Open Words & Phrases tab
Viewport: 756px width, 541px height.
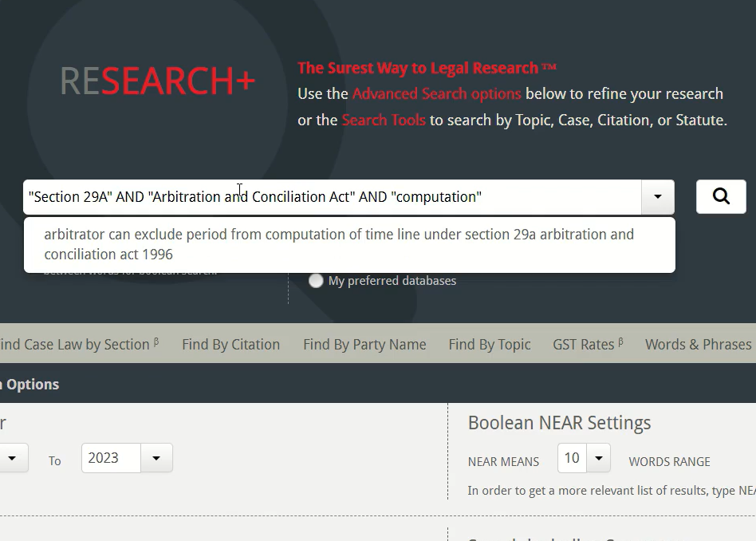point(698,344)
